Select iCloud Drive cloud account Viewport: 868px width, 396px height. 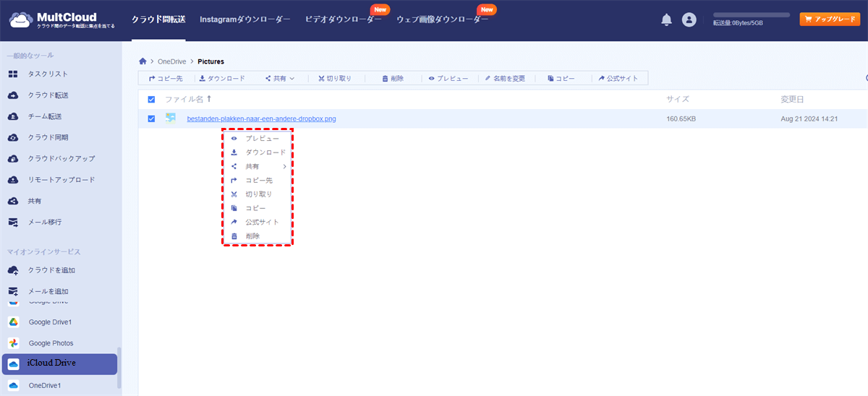click(59, 363)
